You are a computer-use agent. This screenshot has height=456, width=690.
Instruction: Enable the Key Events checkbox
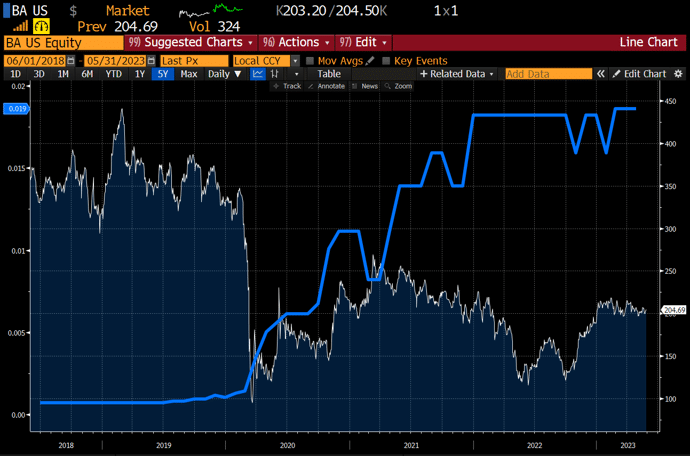(386, 61)
